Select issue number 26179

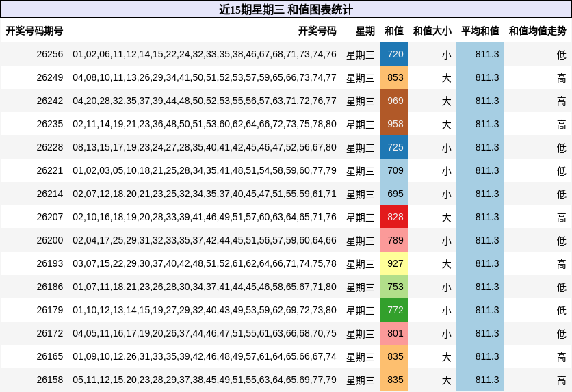(50, 310)
